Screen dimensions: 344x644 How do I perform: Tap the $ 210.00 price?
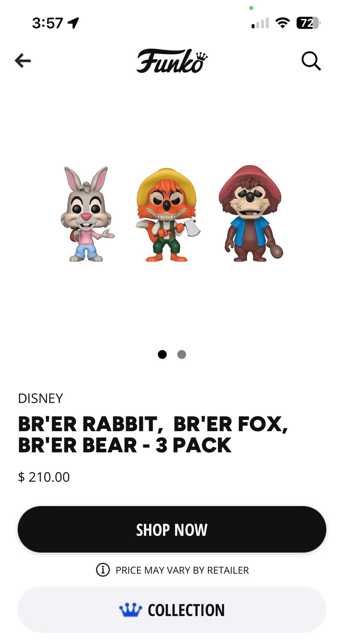pos(44,477)
